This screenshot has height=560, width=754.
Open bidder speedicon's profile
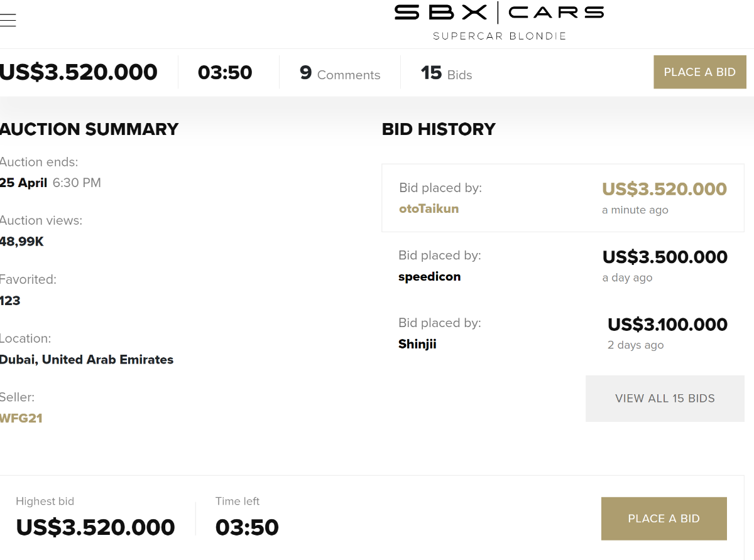[x=429, y=277]
